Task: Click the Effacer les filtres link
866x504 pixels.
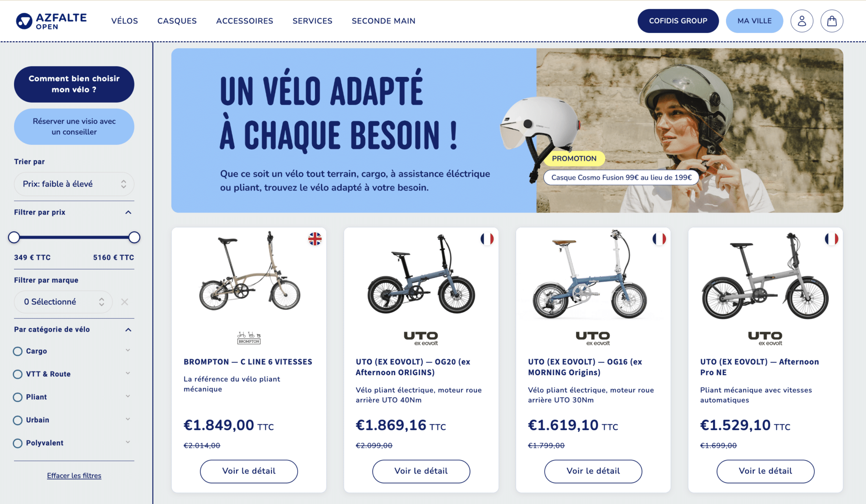Action: (74, 476)
